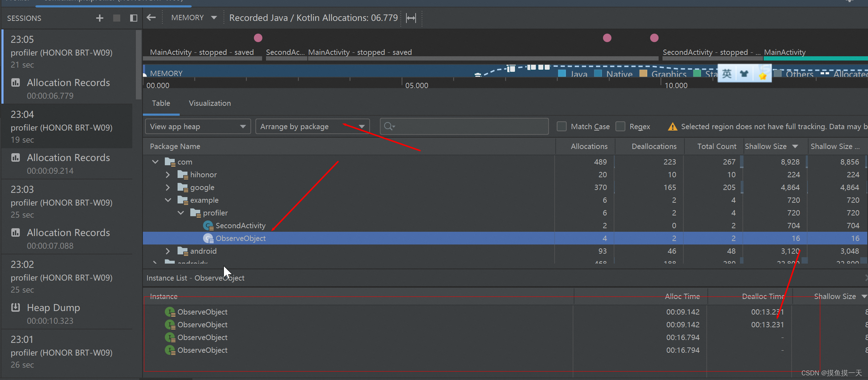Select the 23:04 profiler session
This screenshot has width=868, height=380.
click(67, 127)
